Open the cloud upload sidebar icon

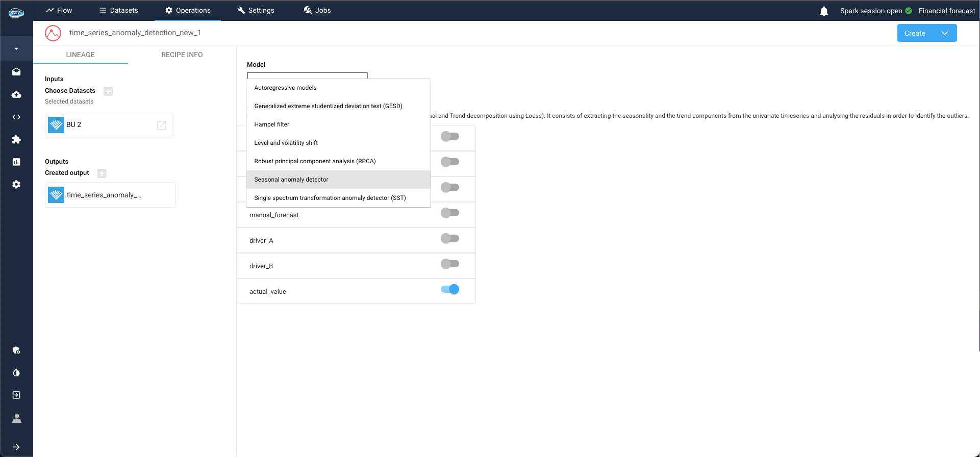tap(16, 95)
